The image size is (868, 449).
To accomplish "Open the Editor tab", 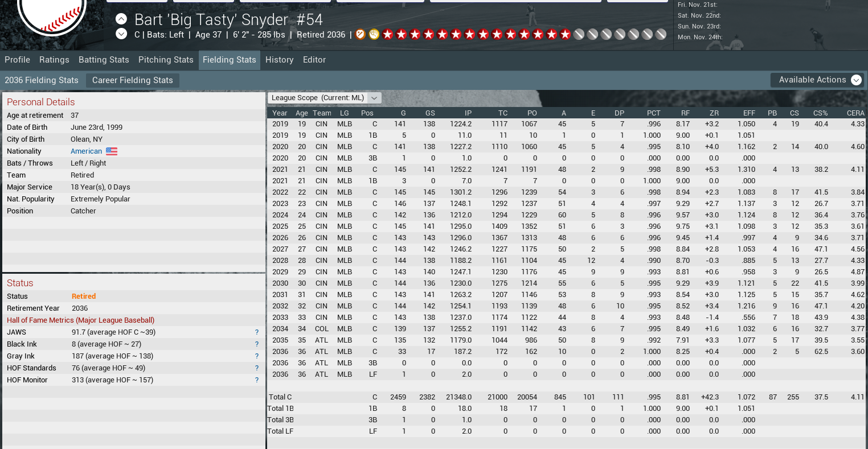I will pyautogui.click(x=314, y=60).
